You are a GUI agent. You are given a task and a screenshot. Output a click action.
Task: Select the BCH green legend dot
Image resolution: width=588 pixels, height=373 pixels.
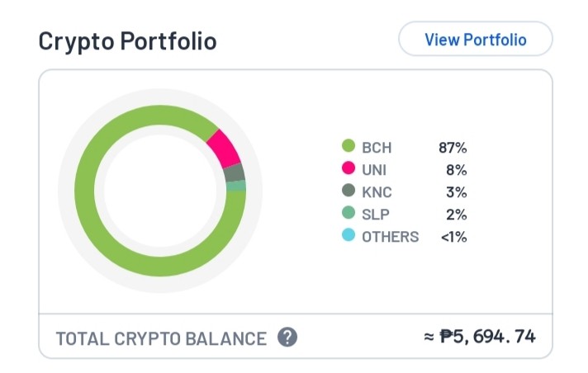[x=349, y=146]
